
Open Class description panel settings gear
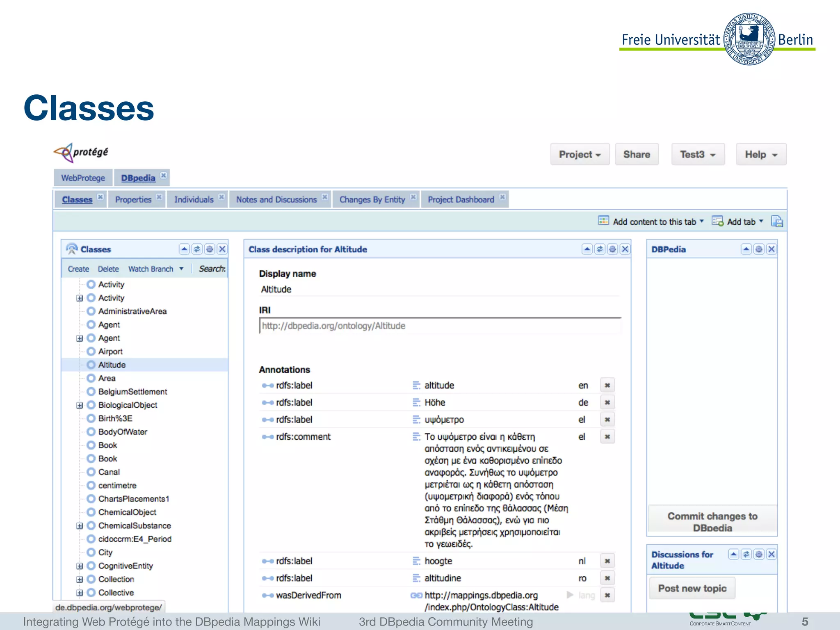tap(612, 249)
